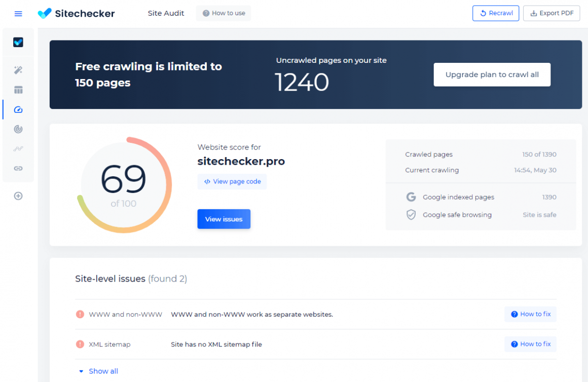Image resolution: width=588 pixels, height=382 pixels.
Task: Click How to fix for XML sitemap
Action: pyautogui.click(x=530, y=344)
